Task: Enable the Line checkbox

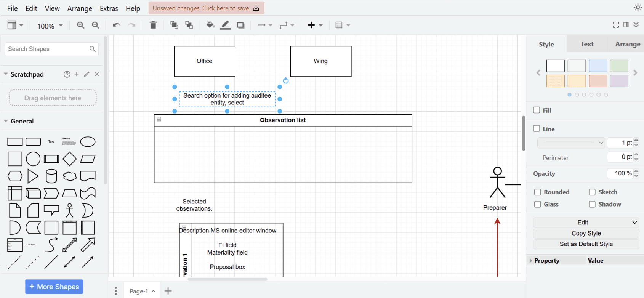Action: point(537,128)
